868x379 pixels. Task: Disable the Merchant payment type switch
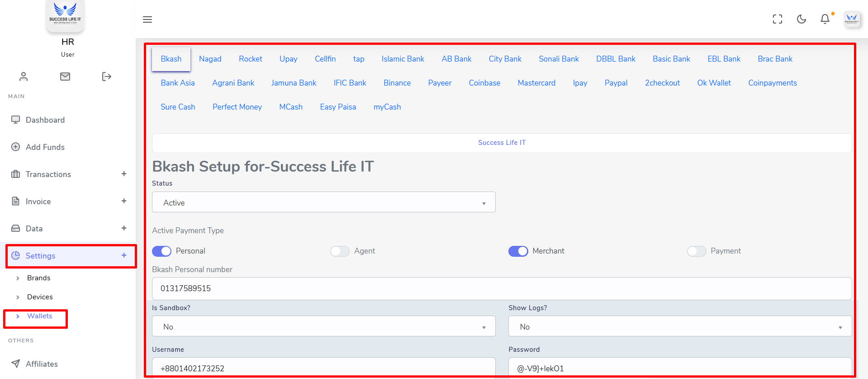(518, 251)
